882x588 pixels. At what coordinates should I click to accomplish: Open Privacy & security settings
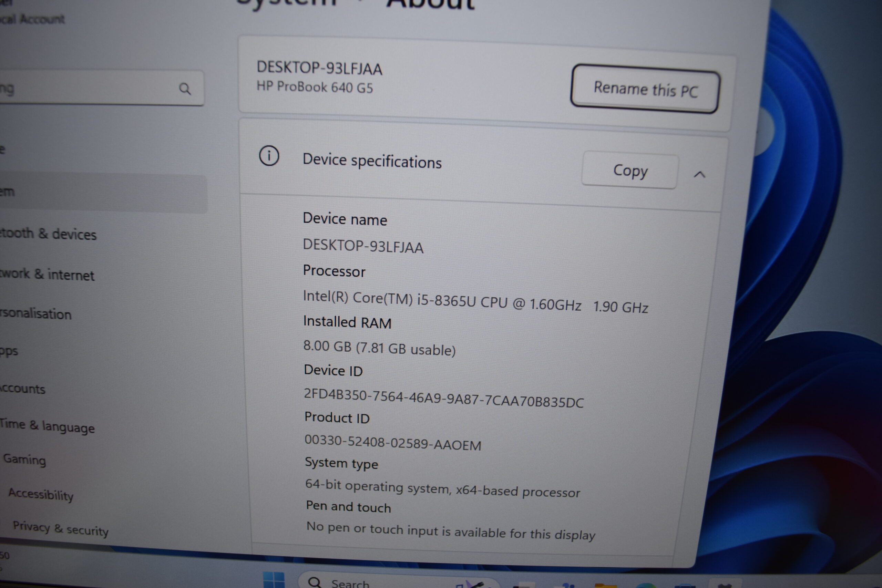[60, 529]
